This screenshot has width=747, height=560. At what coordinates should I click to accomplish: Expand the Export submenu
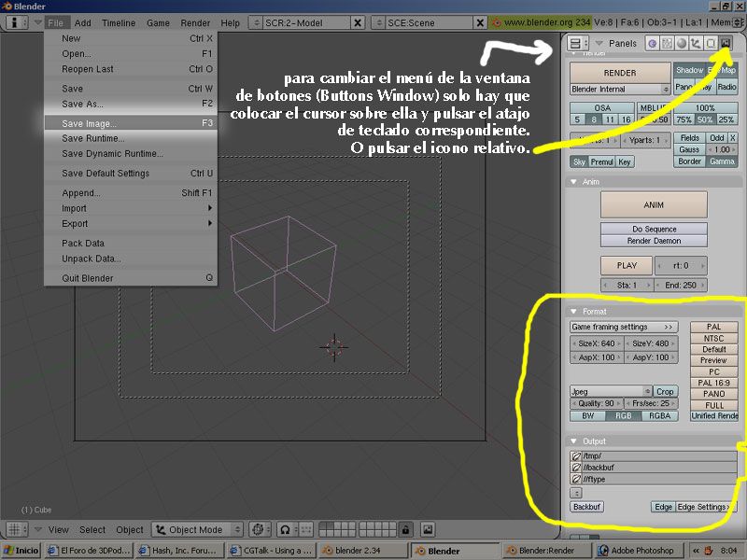click(131, 223)
